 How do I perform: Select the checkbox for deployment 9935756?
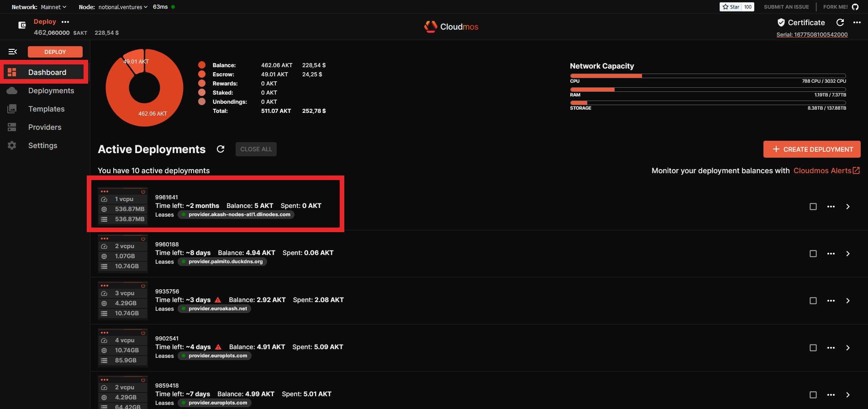(x=813, y=301)
